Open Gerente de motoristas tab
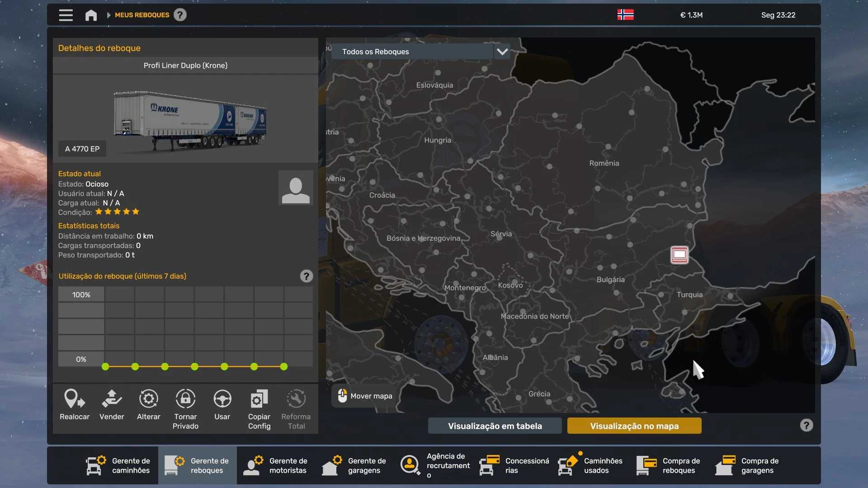The height and width of the screenshot is (488, 868). tap(276, 465)
